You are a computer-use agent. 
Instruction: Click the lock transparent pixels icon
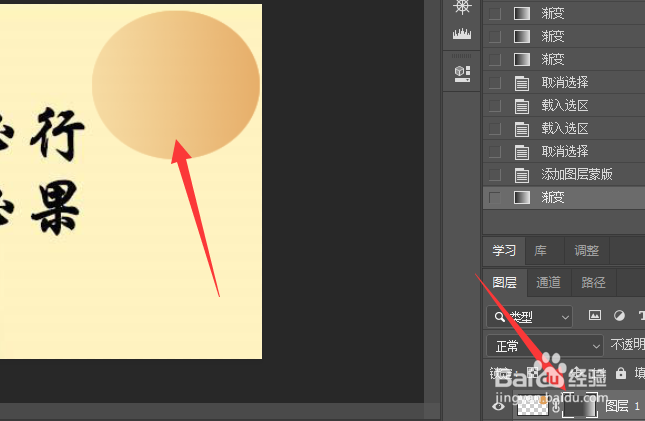click(x=533, y=373)
